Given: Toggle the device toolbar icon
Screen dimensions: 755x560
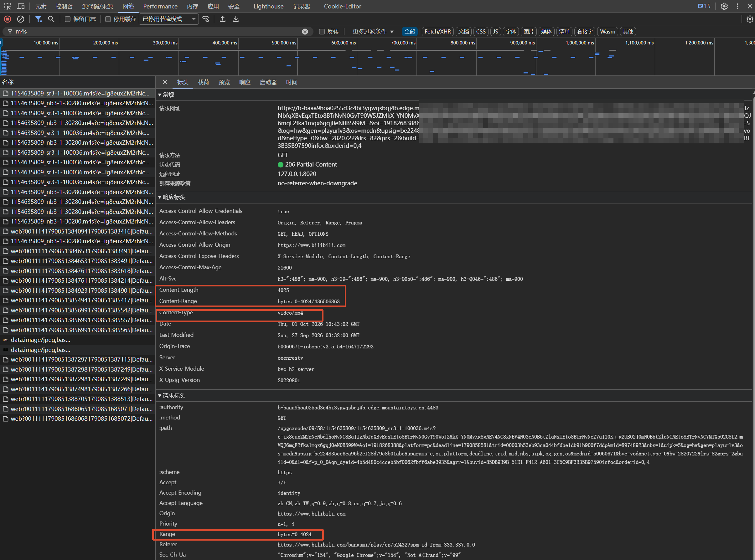Looking at the screenshot, I should [21, 6].
